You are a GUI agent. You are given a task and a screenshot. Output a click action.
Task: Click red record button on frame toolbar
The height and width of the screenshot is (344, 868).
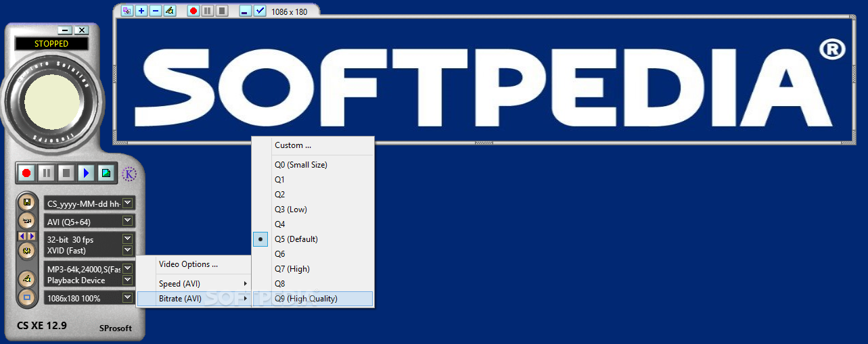(x=193, y=11)
